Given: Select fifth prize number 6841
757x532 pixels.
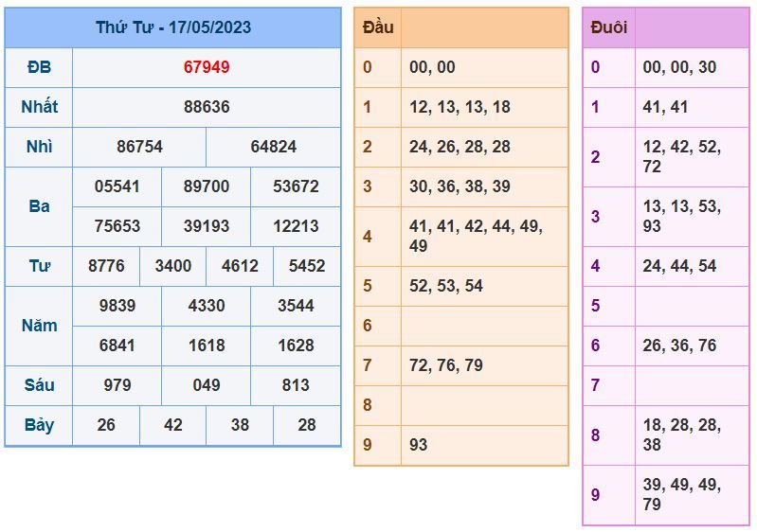Looking at the screenshot, I should 117,346.
